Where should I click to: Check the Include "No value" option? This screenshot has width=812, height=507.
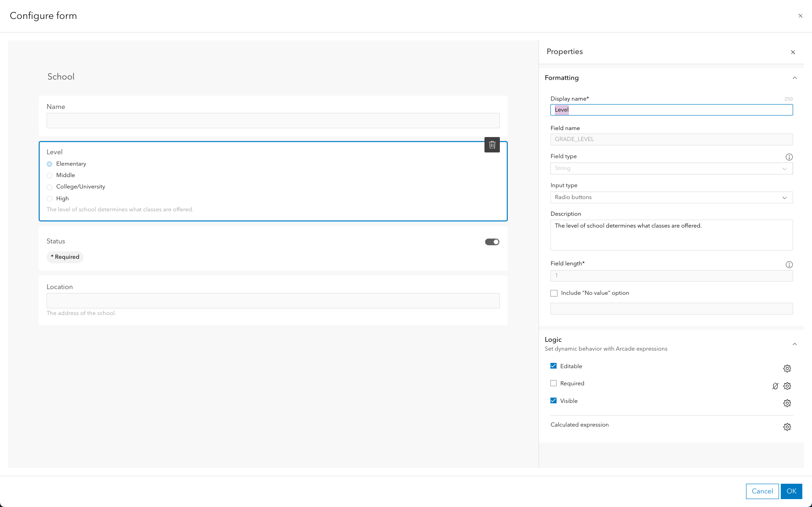pos(553,293)
